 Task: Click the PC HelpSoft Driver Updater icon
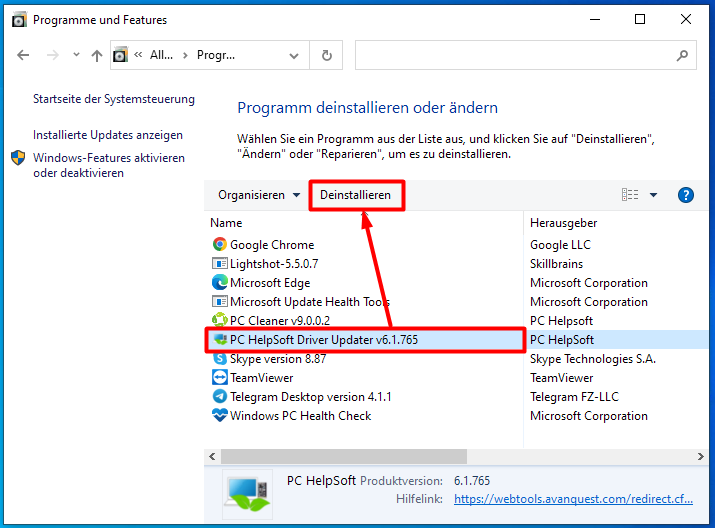(x=220, y=340)
